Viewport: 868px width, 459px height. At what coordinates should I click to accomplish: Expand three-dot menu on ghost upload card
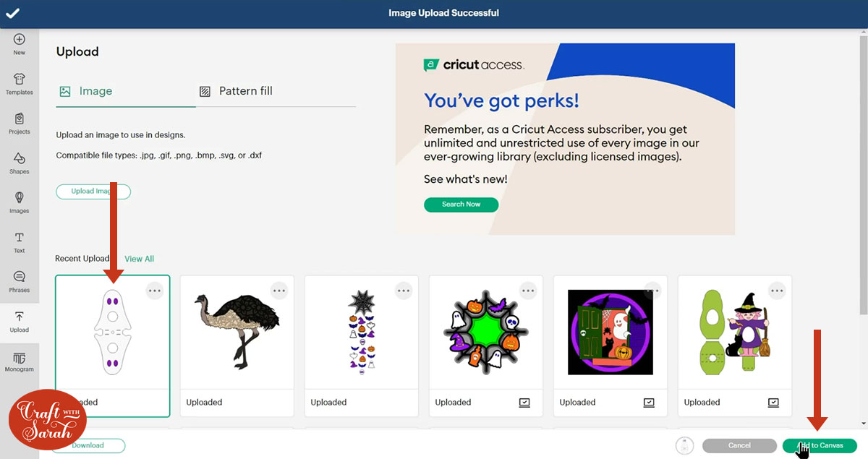[155, 291]
